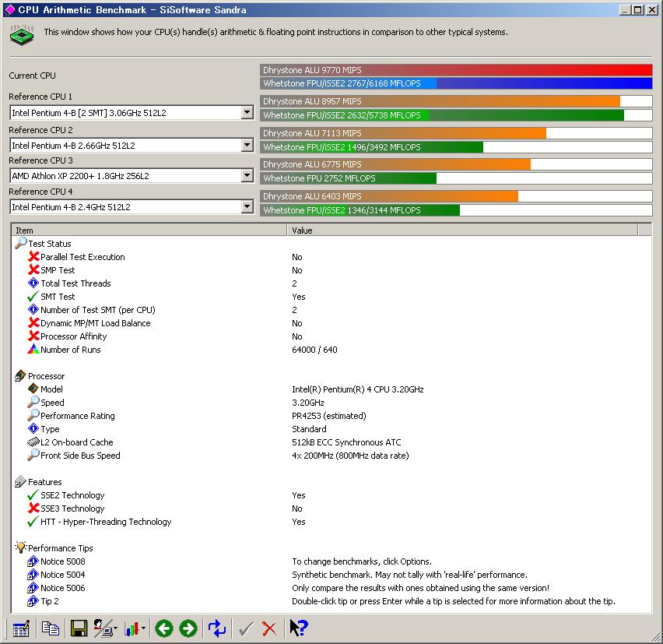Click the CPU chip icon in header
663x644 pixels.
point(22,35)
